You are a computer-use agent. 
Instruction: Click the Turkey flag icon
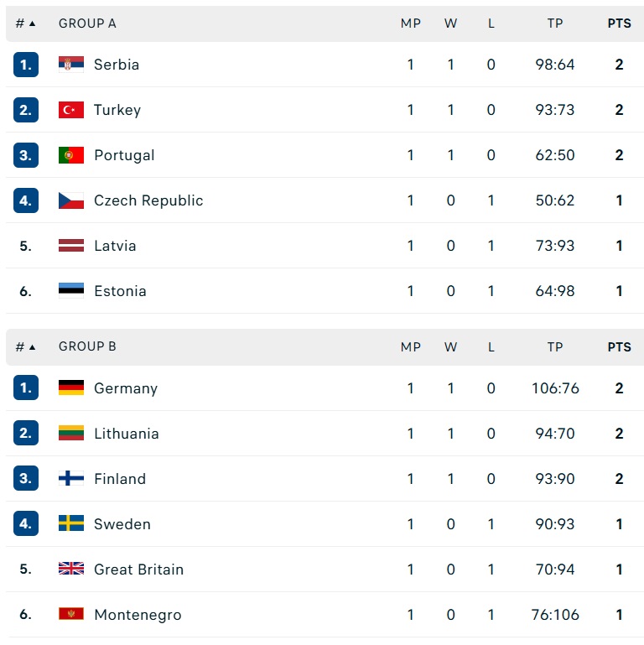tap(71, 109)
